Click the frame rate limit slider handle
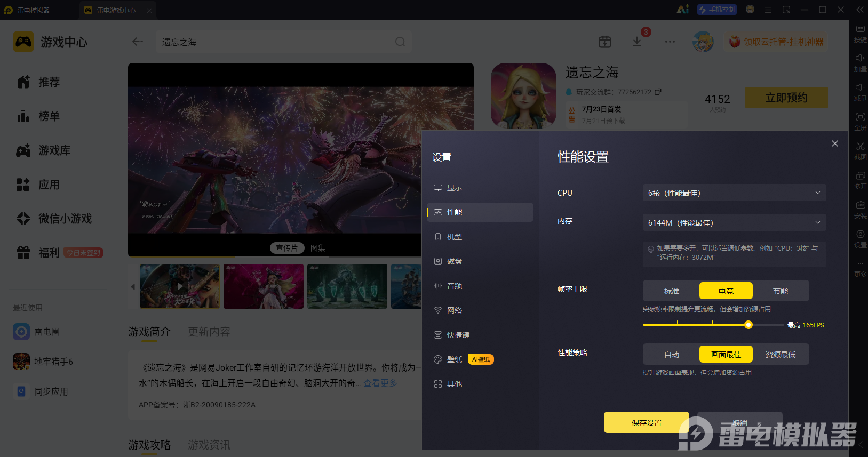The width and height of the screenshot is (868, 457). tap(748, 325)
